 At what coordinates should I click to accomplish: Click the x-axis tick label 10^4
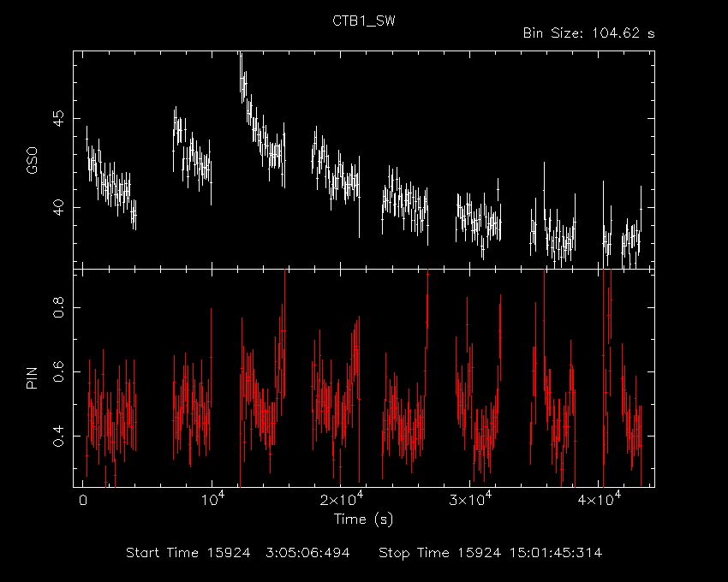click(212, 499)
